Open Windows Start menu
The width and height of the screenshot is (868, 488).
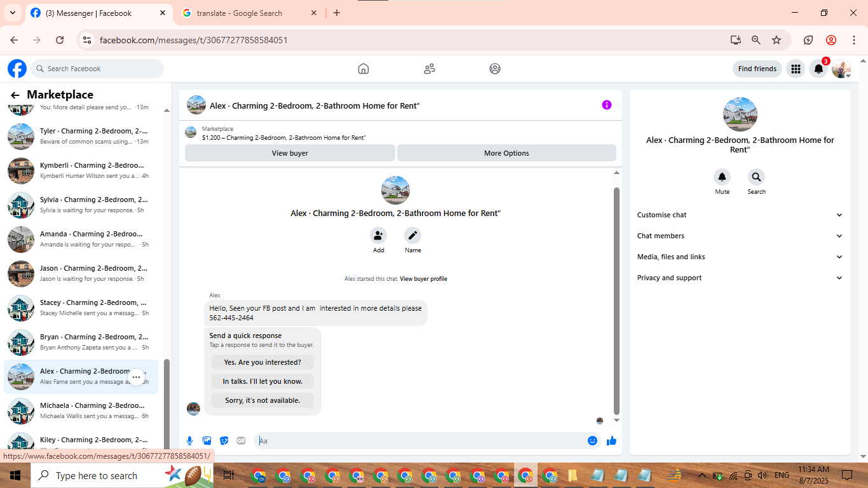15,475
